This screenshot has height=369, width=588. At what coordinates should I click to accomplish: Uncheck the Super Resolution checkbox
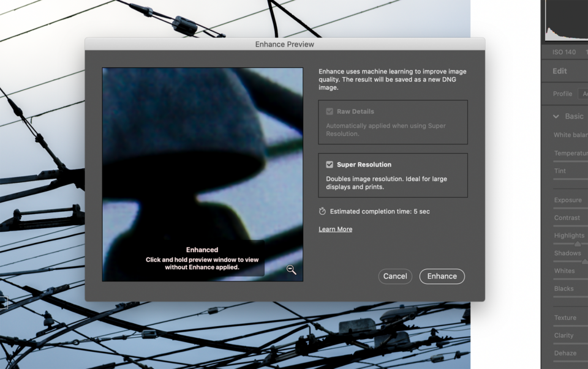pyautogui.click(x=330, y=165)
